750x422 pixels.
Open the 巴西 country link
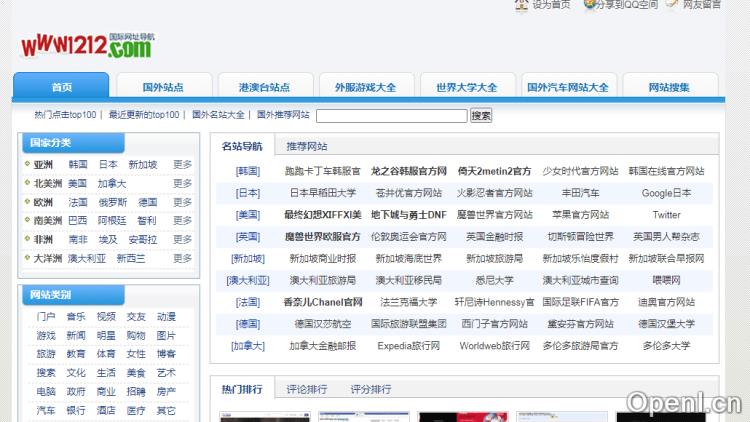[x=77, y=221]
